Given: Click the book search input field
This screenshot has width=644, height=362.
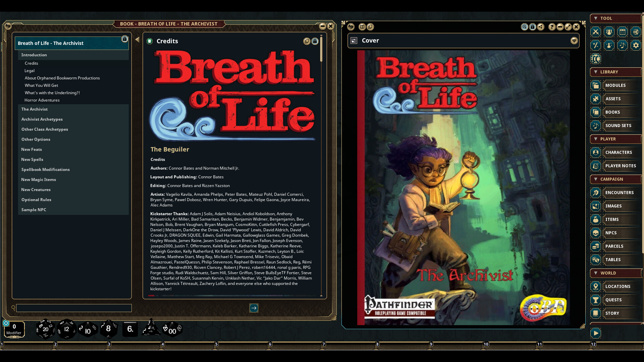Looking at the screenshot, I should pos(74,308).
